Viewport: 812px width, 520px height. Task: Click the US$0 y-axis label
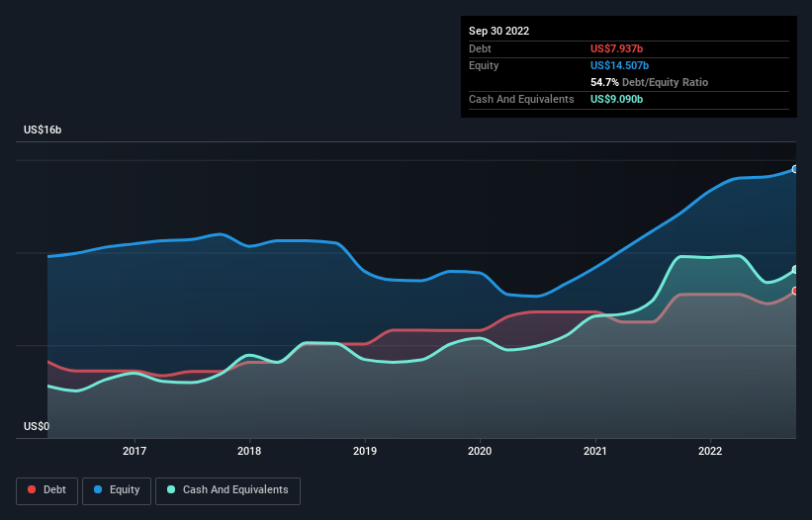[37, 426]
